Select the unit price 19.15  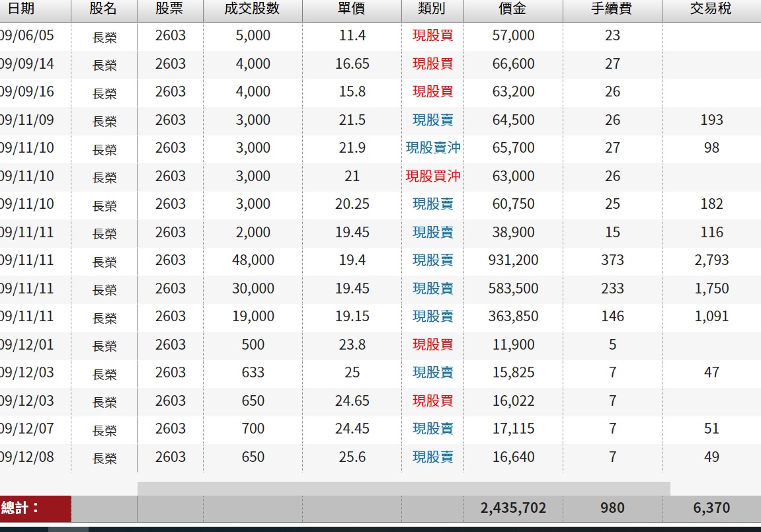(352, 317)
